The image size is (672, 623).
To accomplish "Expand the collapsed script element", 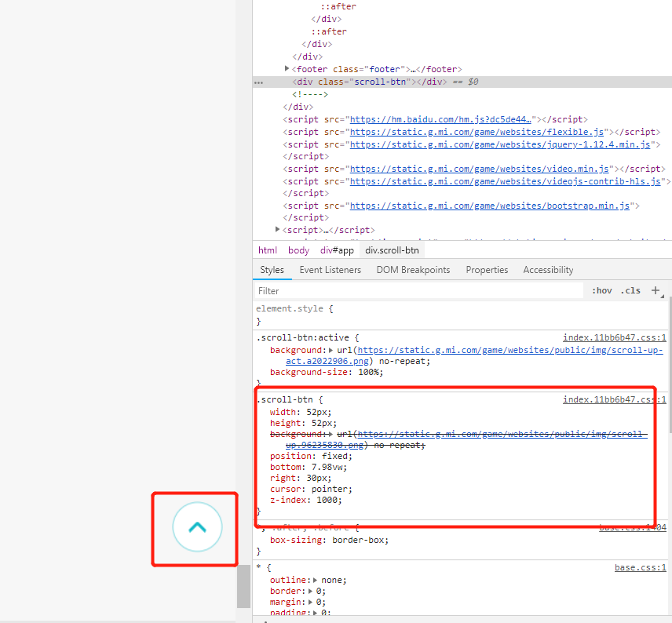I will [277, 230].
